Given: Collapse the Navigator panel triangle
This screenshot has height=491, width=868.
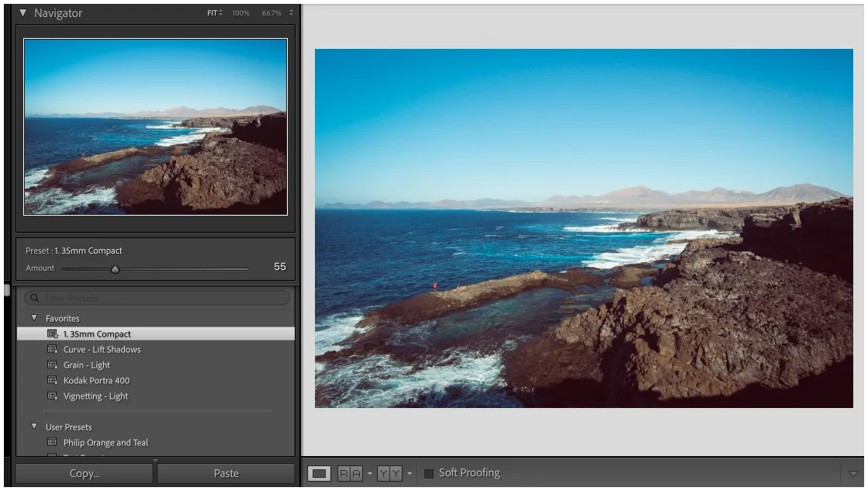Looking at the screenshot, I should (22, 12).
